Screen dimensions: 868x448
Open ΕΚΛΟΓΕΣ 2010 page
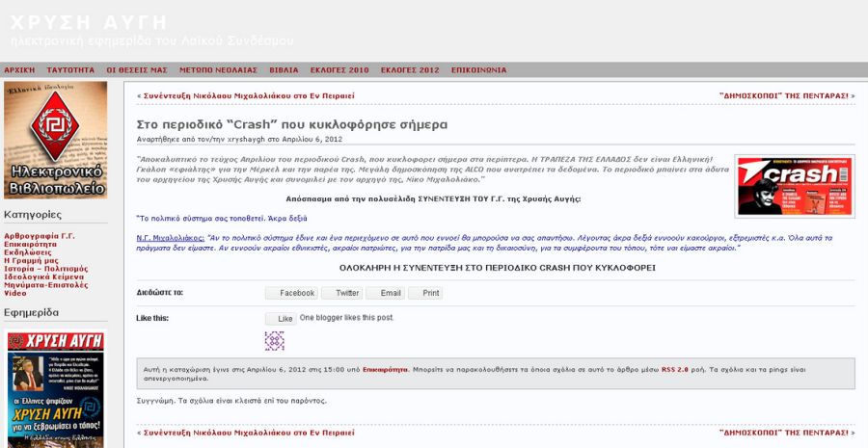click(x=339, y=70)
